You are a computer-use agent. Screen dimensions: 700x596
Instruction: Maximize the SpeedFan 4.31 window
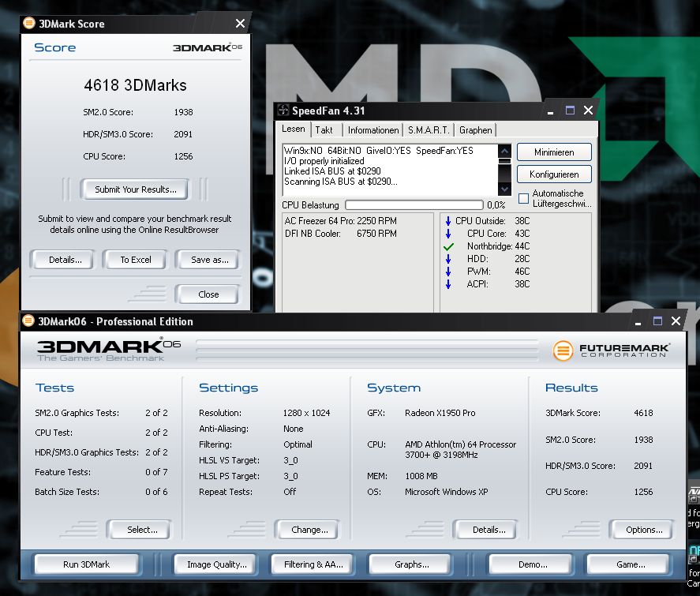click(x=570, y=111)
